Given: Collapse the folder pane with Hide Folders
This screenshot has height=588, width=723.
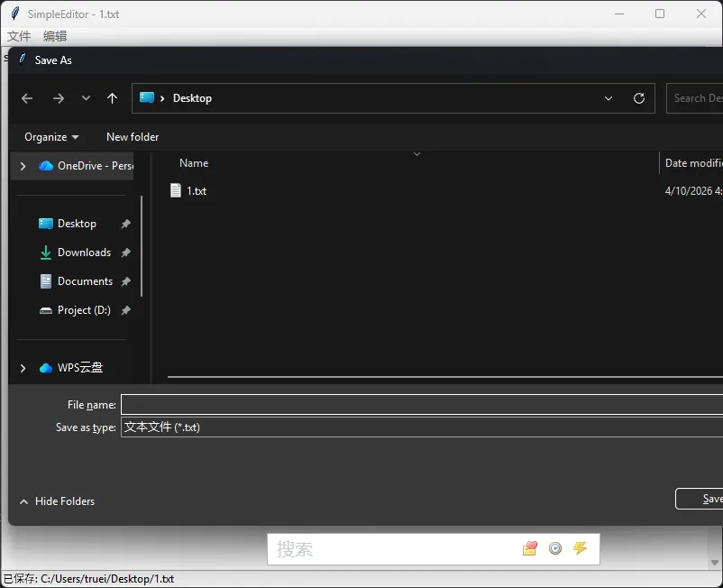Looking at the screenshot, I should tap(57, 501).
